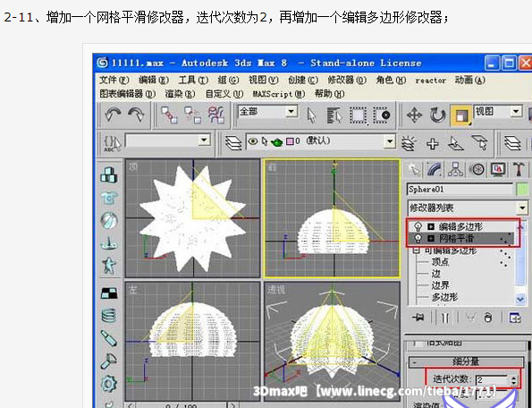Open the 视图 reference coordinate dropdown
Screen dimensions: 532x408
point(516,111)
